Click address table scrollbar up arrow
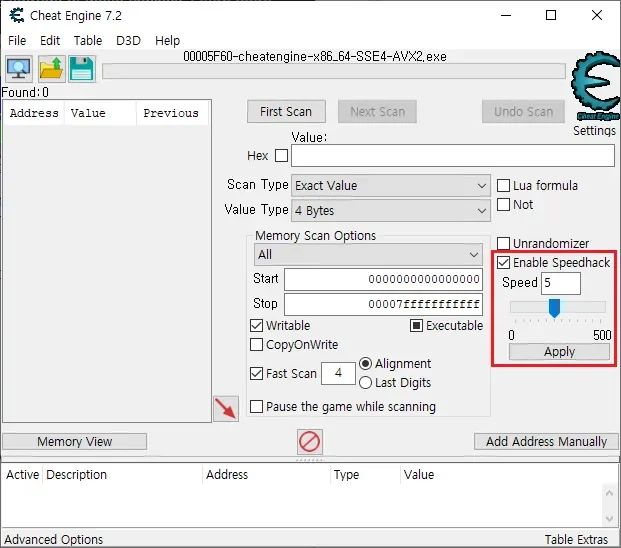The image size is (621, 548). pyautogui.click(x=610, y=493)
